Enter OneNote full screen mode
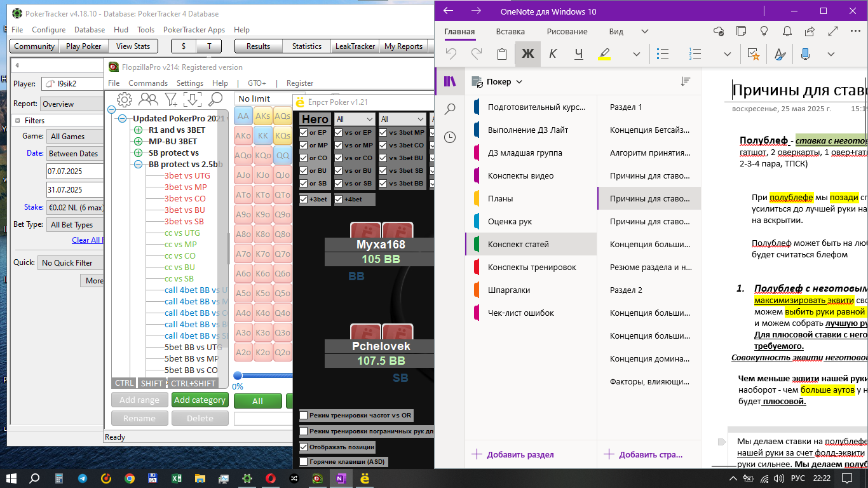Screen dimensions: 868x488 (832, 31)
